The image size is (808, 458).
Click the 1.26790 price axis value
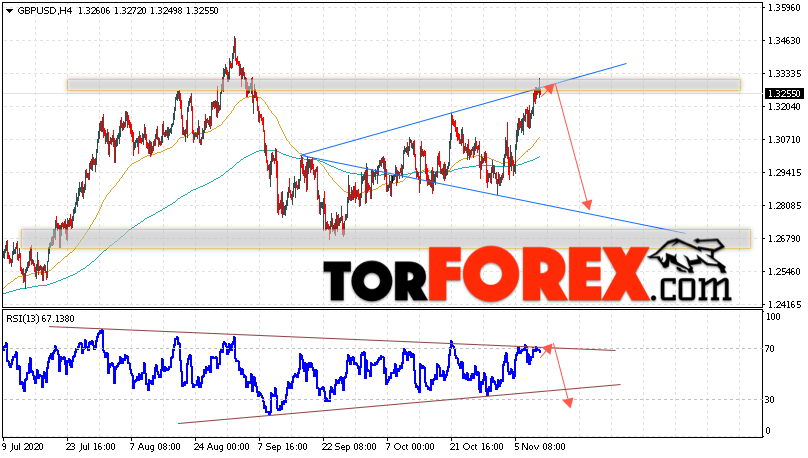(784, 239)
